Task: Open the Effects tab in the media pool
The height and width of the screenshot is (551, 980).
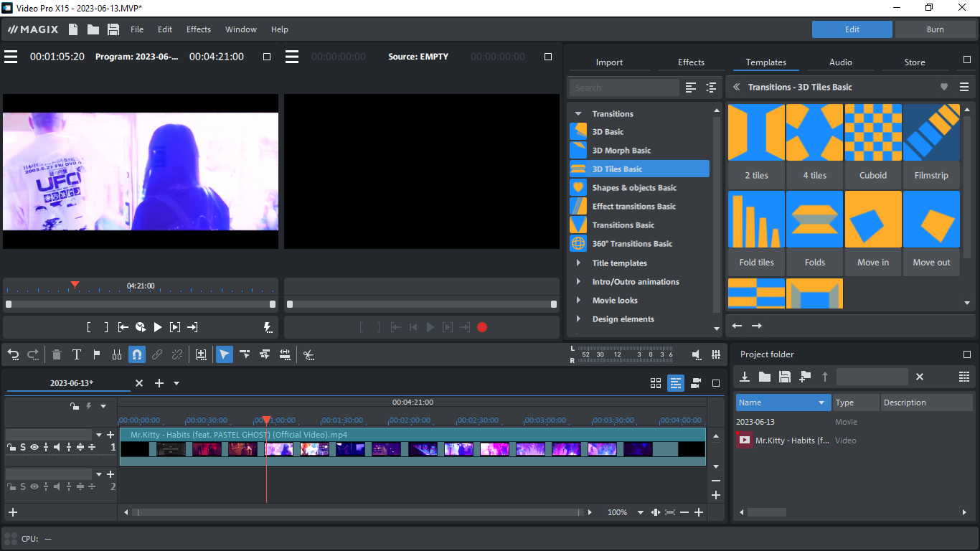Action: [x=691, y=62]
